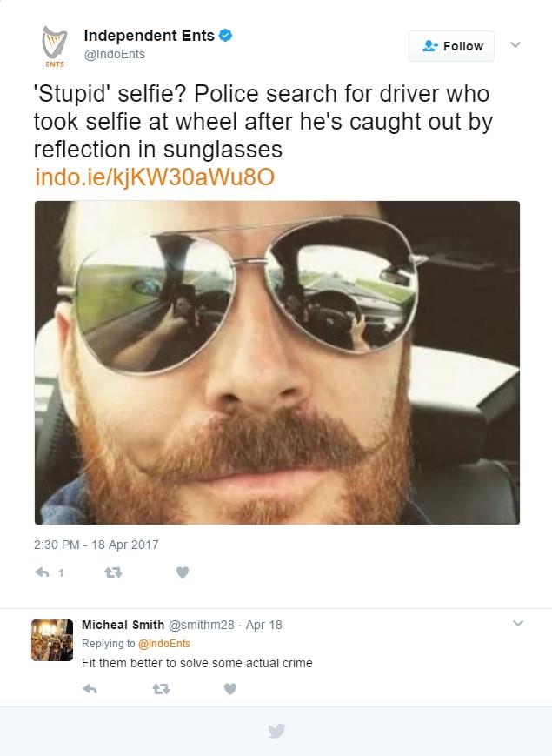Heart Micheal Smith's reply
552x756 pixels.
pos(230,689)
